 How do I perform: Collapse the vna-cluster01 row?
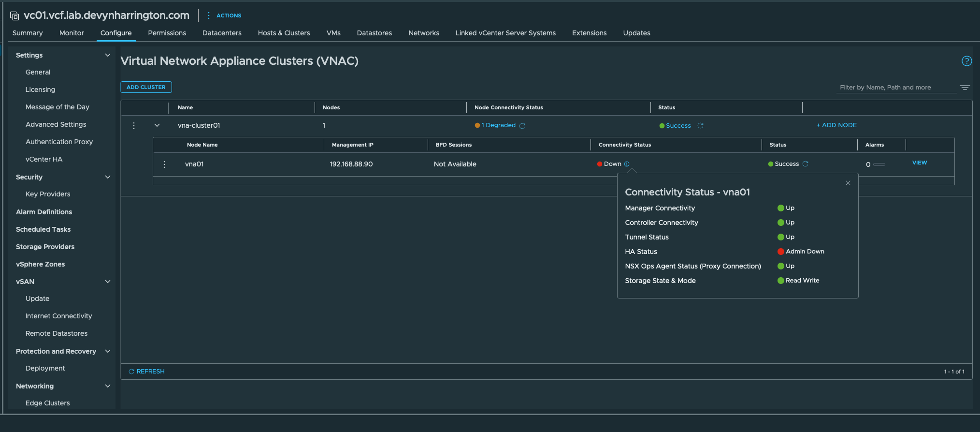(x=157, y=125)
